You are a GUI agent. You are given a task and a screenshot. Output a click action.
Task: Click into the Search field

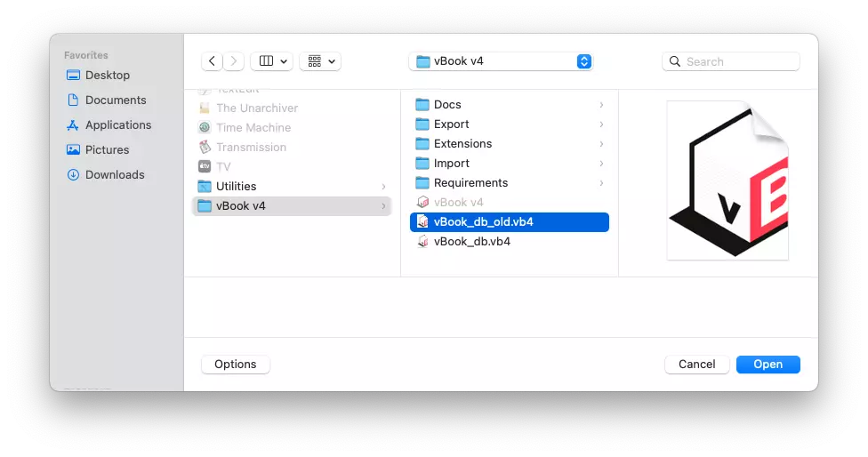(731, 61)
